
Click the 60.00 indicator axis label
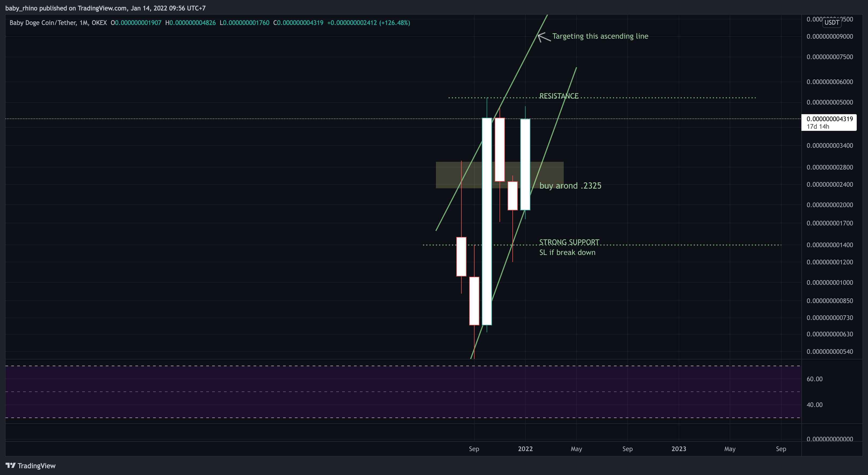[815, 379]
